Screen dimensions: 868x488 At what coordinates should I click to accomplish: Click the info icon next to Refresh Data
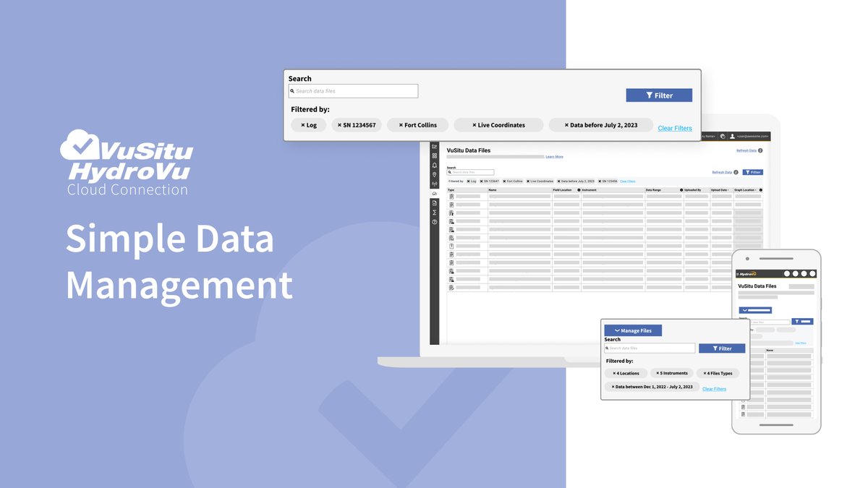[760, 150]
